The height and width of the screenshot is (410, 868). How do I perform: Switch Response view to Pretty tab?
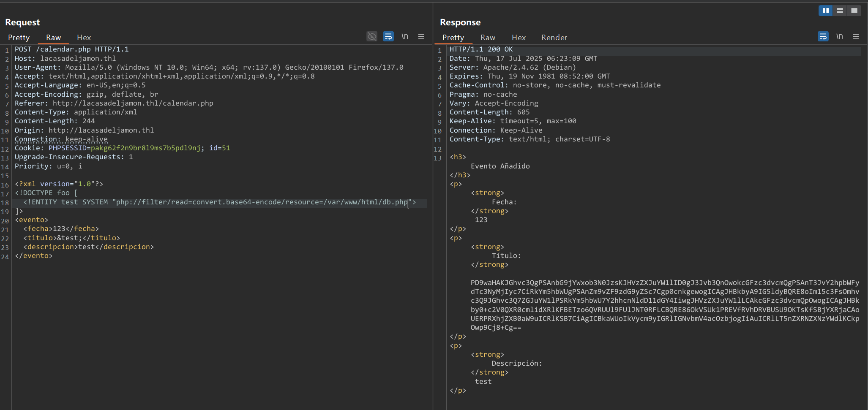[x=453, y=38]
